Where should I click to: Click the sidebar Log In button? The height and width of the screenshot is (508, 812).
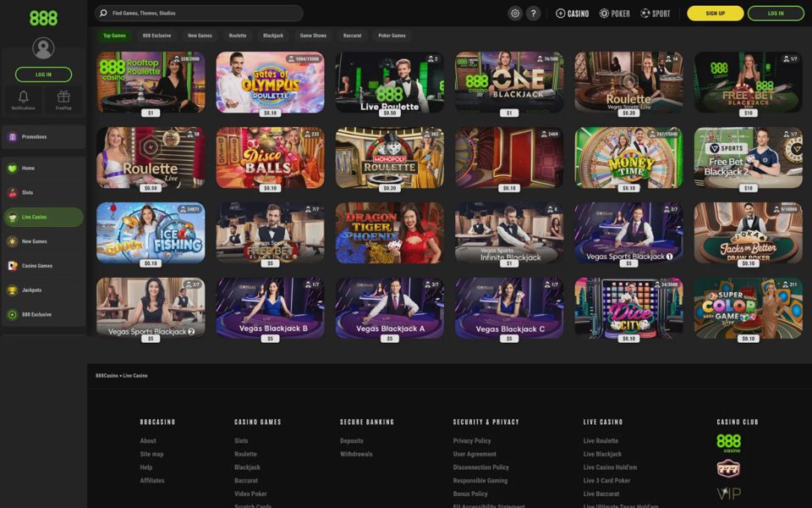[43, 75]
